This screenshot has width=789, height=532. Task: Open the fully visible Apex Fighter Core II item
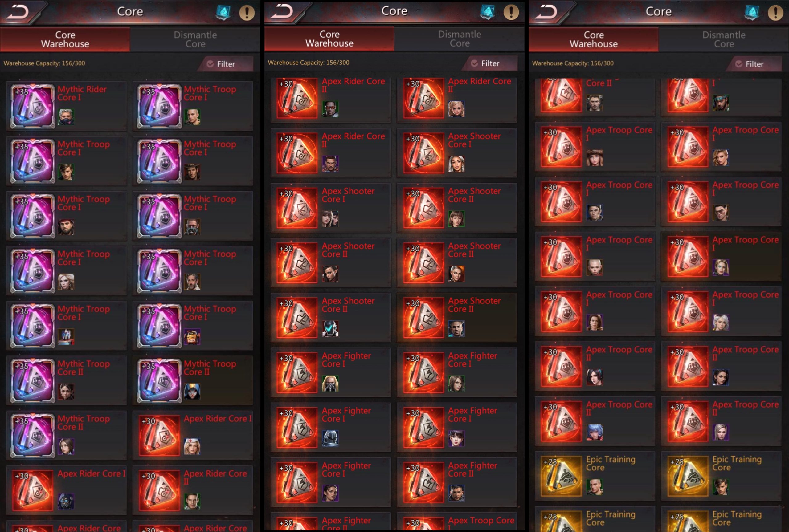tap(457, 482)
